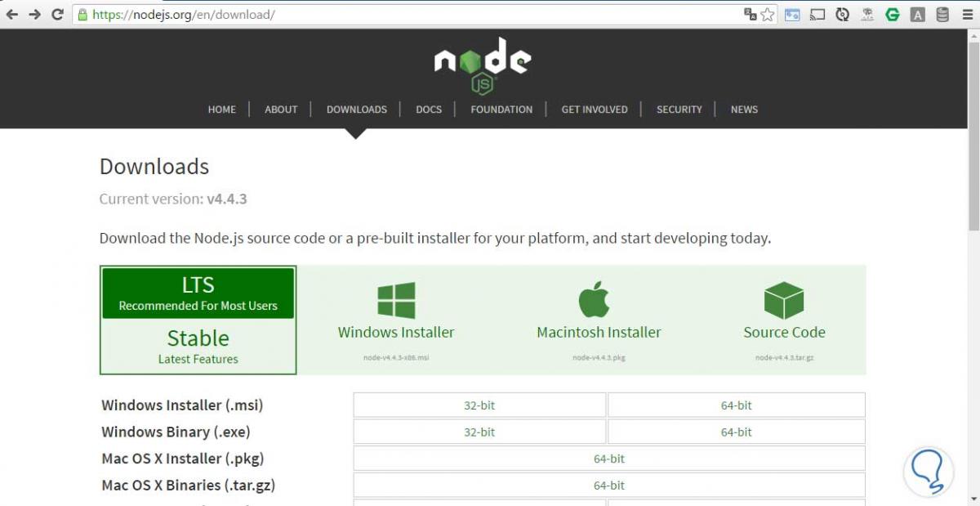Click the Mac OS X Installer (.pkg) row label
This screenshot has width=980, height=506.
(183, 459)
